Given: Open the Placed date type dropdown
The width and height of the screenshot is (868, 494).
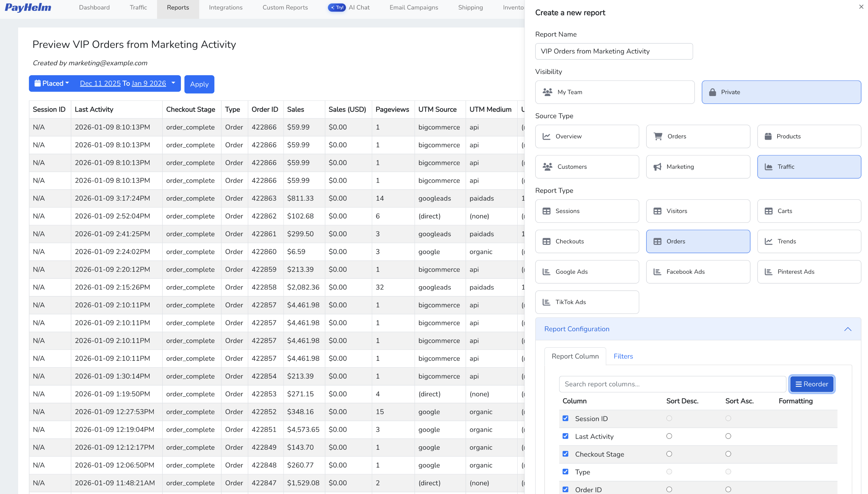Looking at the screenshot, I should point(51,83).
